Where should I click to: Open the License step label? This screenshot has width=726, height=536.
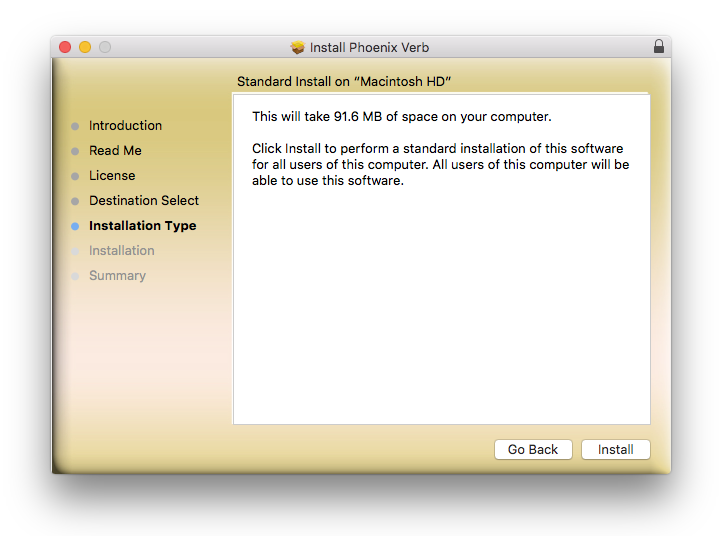(x=112, y=176)
